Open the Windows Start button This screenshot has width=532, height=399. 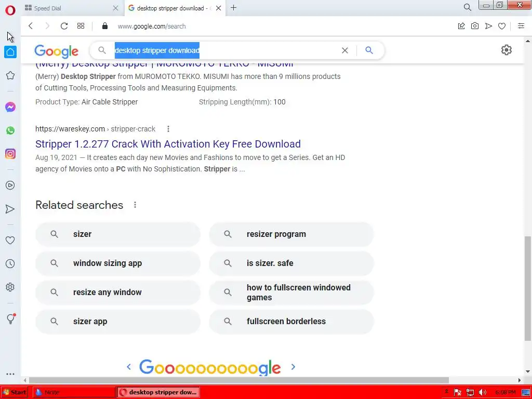[x=15, y=392]
